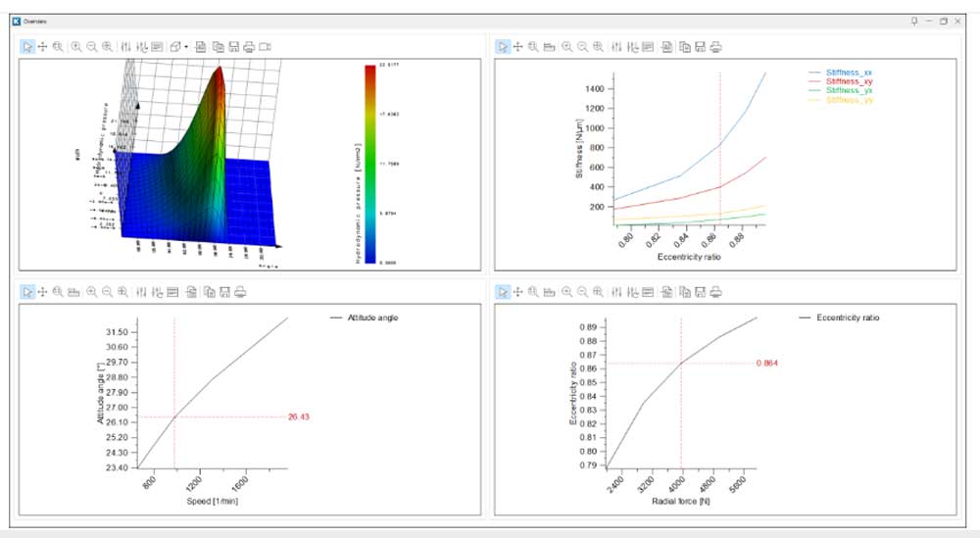Activate pan tool in stiffness plot toolbar

point(517,47)
